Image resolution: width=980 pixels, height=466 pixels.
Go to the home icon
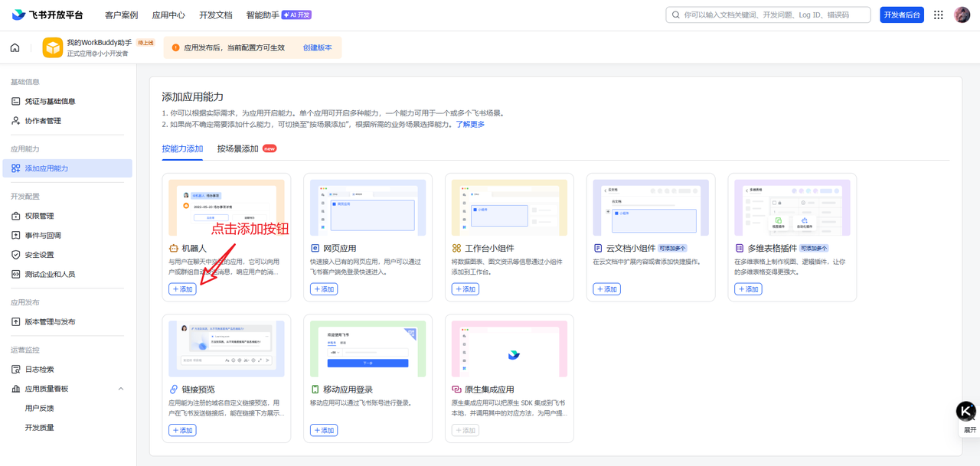click(15, 47)
